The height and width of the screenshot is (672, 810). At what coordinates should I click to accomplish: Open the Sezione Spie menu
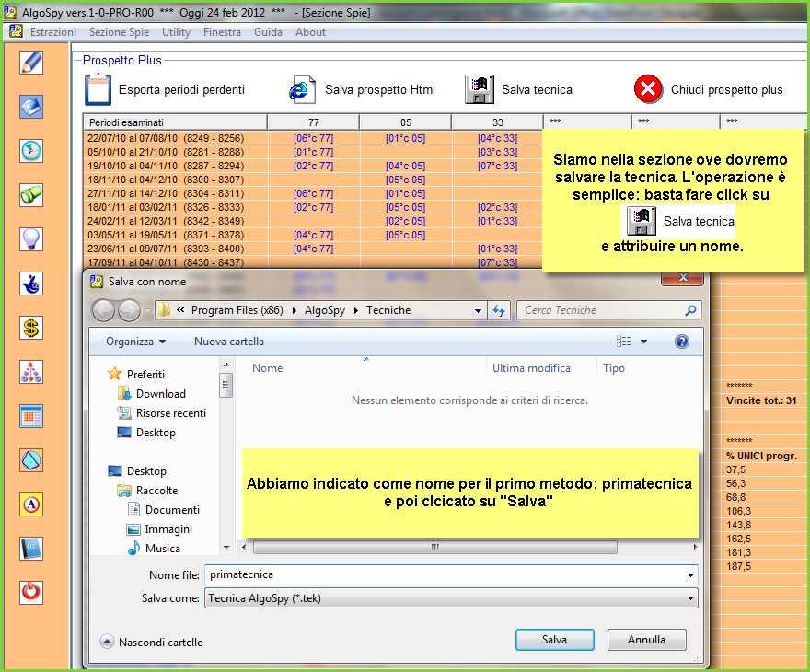click(119, 32)
